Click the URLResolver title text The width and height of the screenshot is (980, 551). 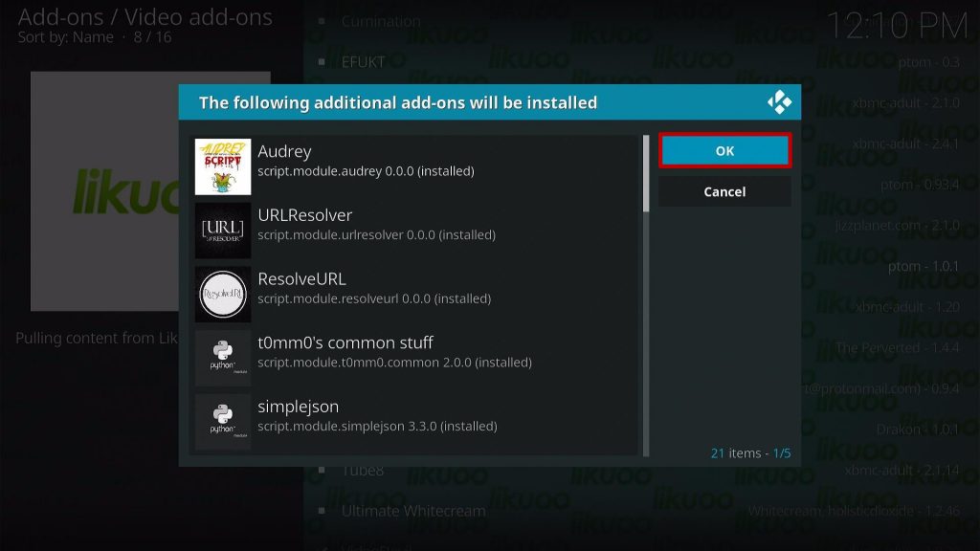[305, 215]
